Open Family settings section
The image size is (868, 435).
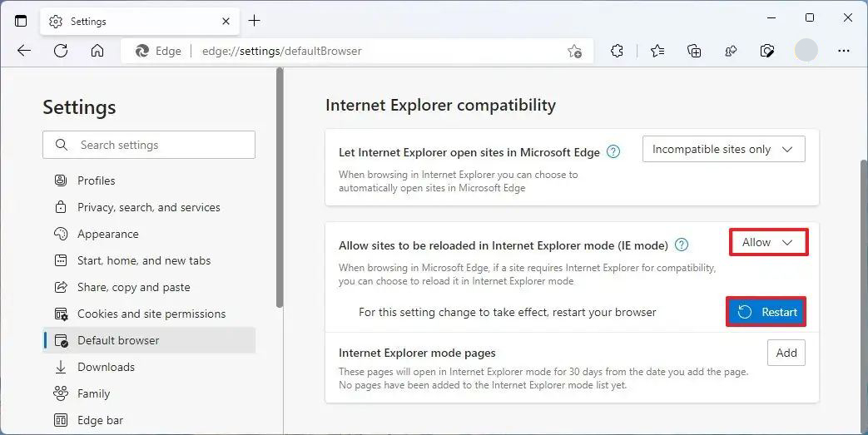click(x=150, y=393)
